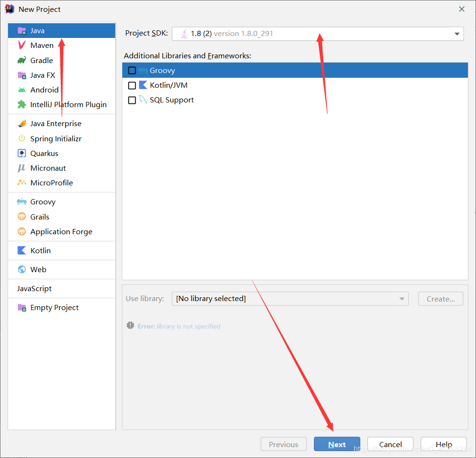Click the Application Forge icon

coord(22,231)
